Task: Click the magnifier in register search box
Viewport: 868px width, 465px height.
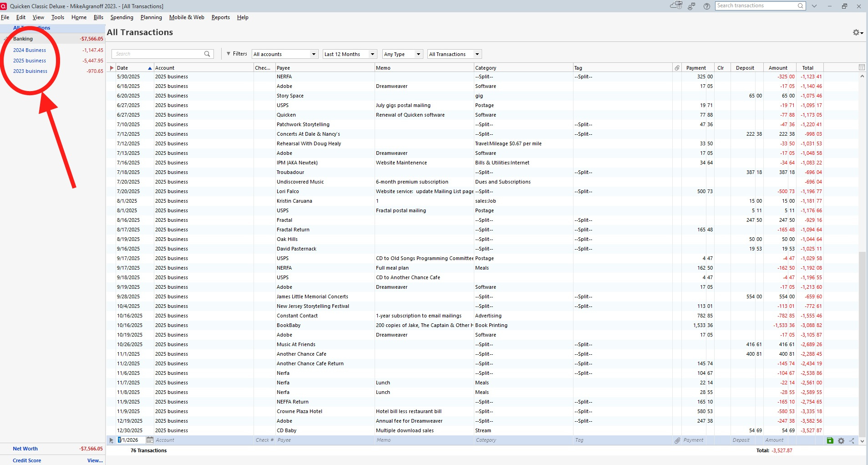Action: 207,54
